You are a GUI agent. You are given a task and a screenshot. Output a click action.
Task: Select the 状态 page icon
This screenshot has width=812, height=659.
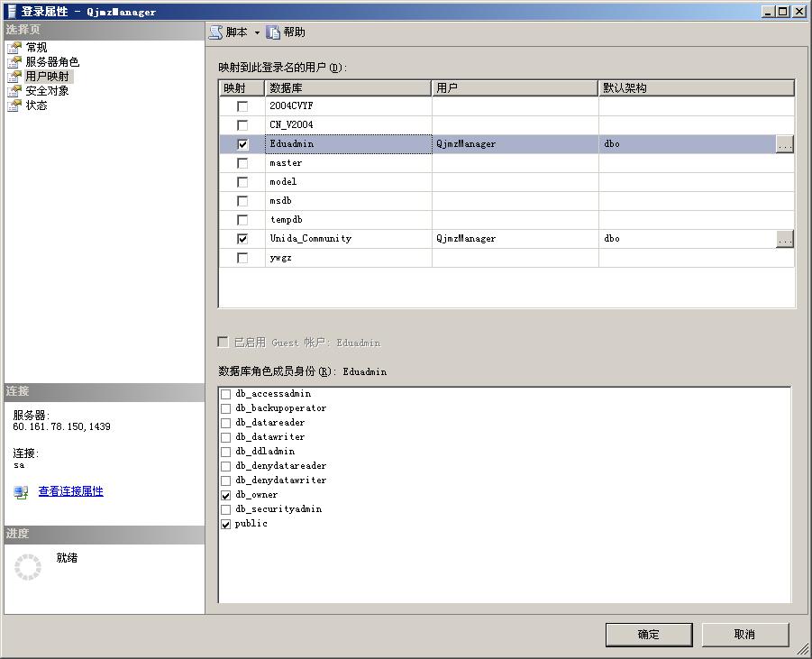[x=14, y=105]
